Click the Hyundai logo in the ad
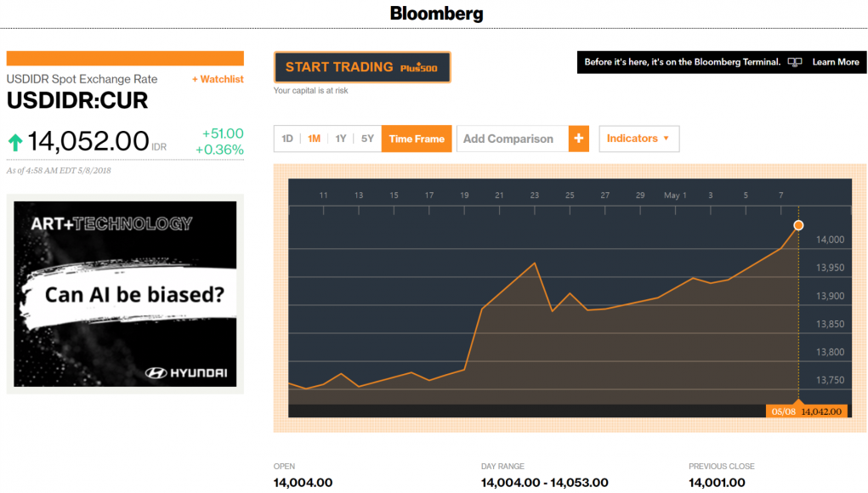The height and width of the screenshot is (493, 868). pyautogui.click(x=190, y=372)
